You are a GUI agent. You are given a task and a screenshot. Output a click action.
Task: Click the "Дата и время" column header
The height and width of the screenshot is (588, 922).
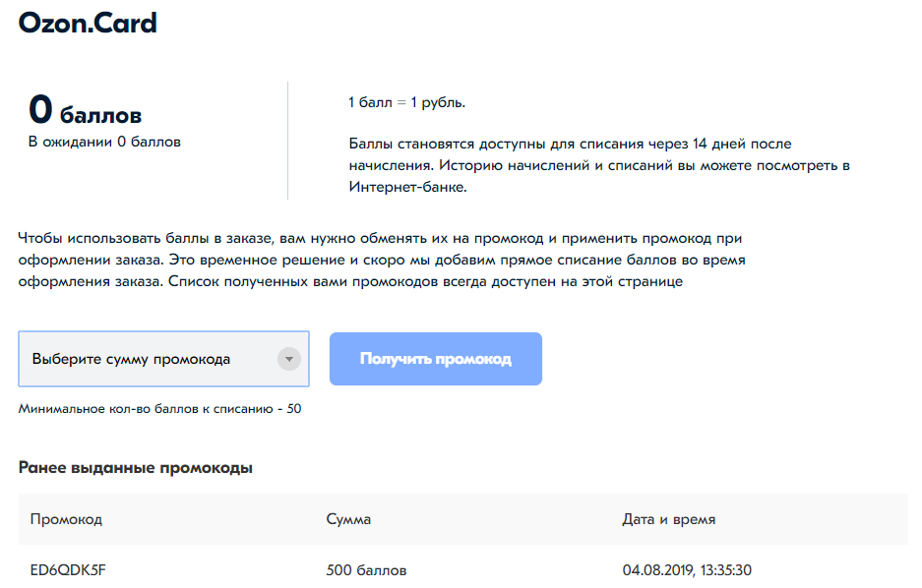click(669, 519)
